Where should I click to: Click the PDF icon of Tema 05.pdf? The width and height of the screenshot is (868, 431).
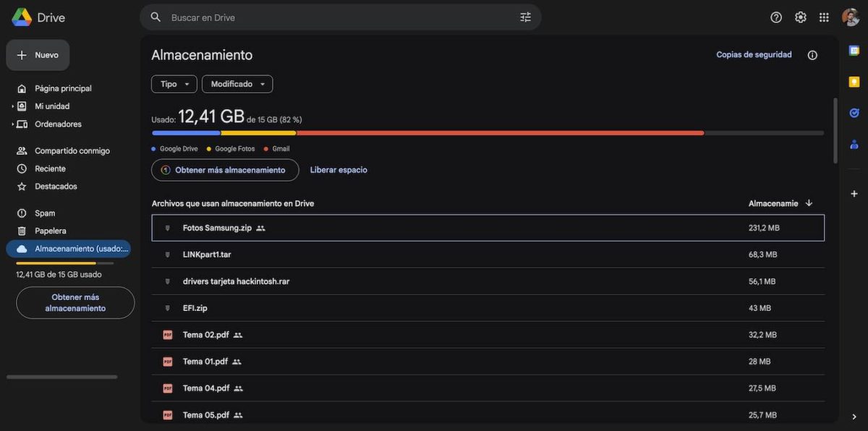click(168, 415)
